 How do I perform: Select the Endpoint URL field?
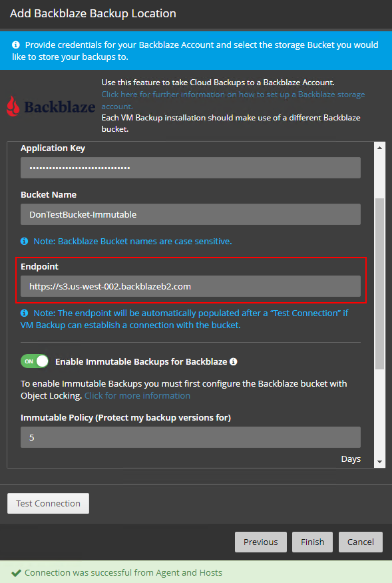190,286
